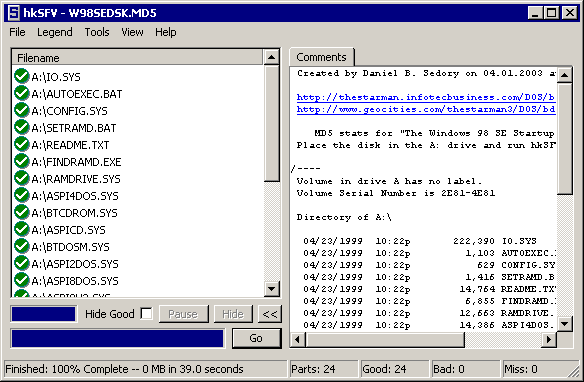Click the green check icon beside A:\IO.SYS
Viewport: 584px width, 382px height.
[x=22, y=76]
